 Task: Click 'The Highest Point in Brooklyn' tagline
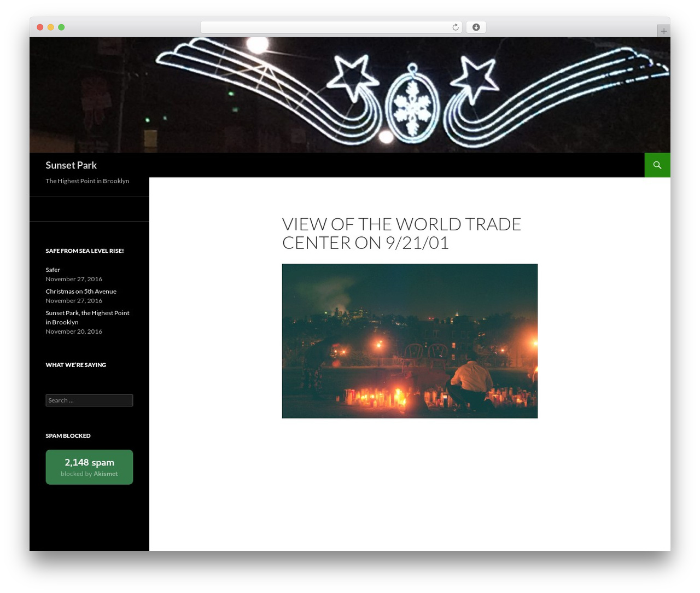pyautogui.click(x=87, y=181)
